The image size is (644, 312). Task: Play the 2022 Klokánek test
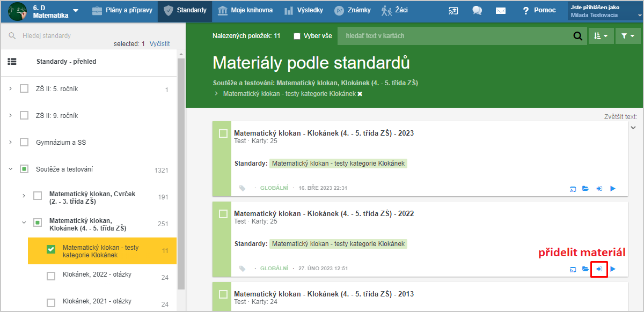(x=613, y=269)
